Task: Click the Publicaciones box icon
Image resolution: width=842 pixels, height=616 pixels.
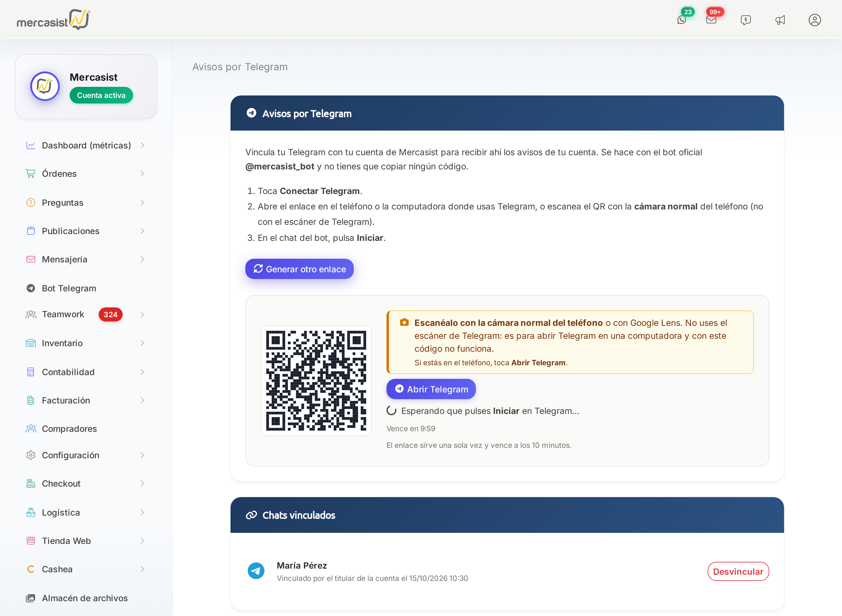Action: coord(31,231)
